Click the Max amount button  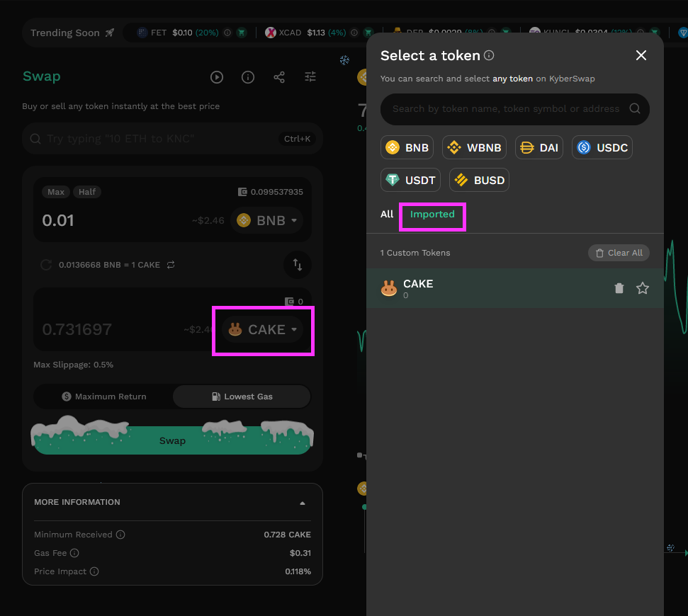coord(56,192)
